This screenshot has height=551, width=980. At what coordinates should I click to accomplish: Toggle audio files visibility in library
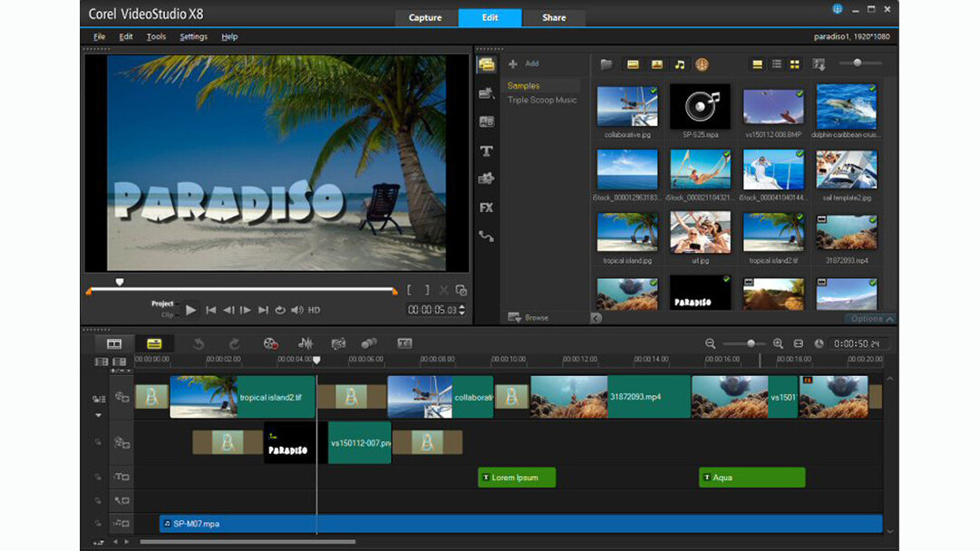[679, 64]
